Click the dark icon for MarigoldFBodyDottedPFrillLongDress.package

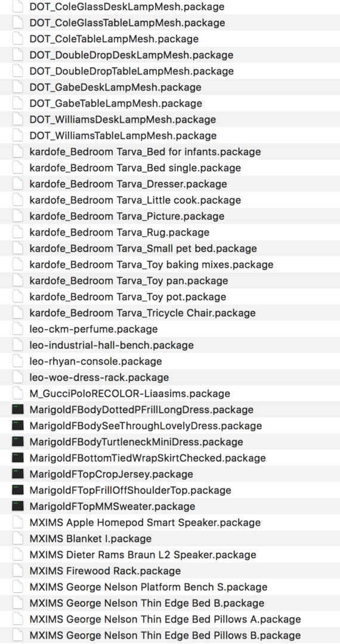18,410
